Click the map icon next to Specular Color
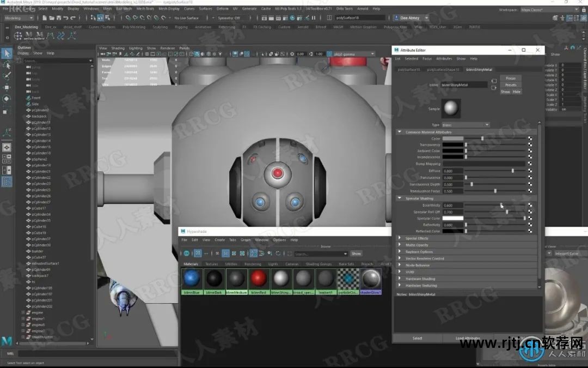Screen dimensions: 588x368 tap(530, 218)
